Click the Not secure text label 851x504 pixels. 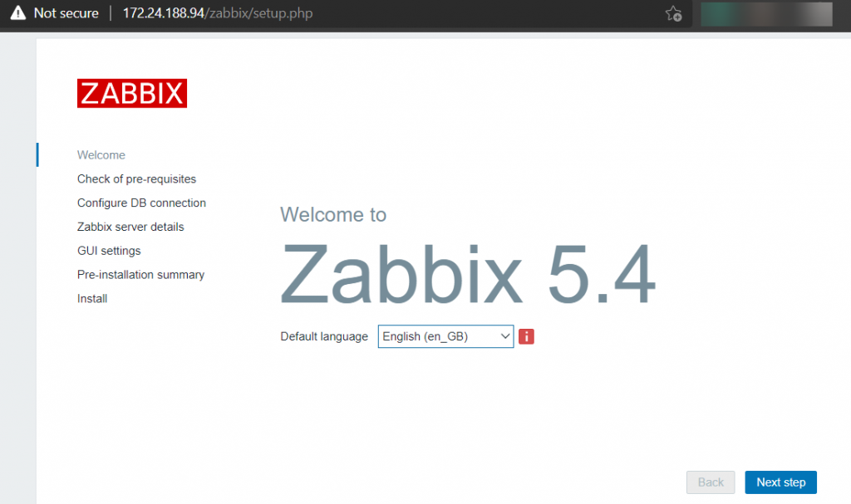tap(65, 12)
